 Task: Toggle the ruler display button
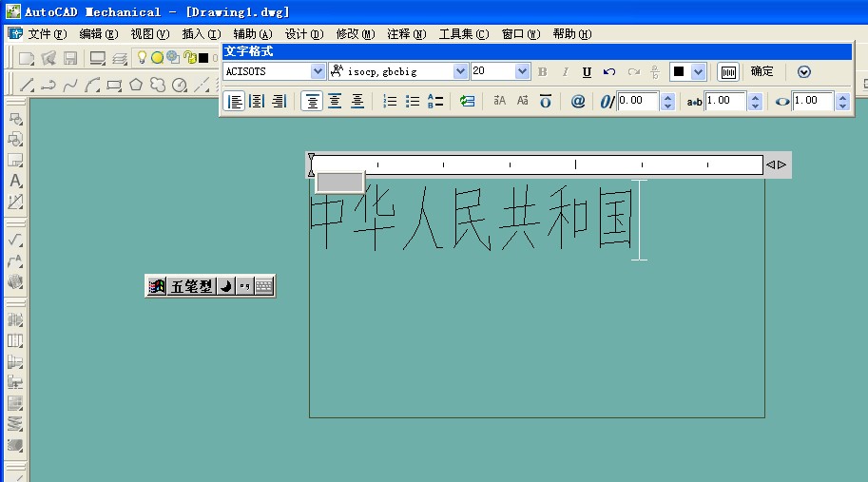pyautogui.click(x=728, y=72)
